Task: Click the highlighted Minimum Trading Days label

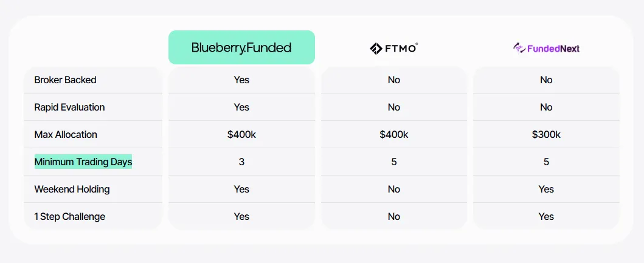Action: click(x=83, y=162)
